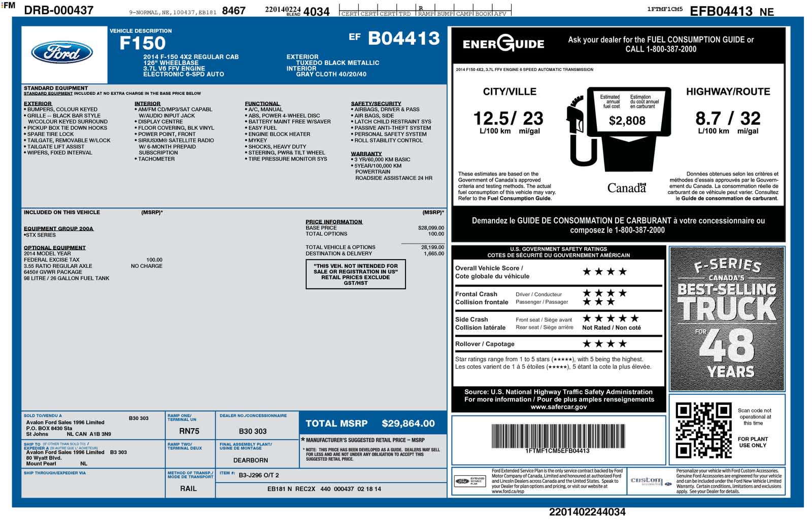Click the boxed 'Not intended for sale in US' notice
This screenshot has height=525, width=812.
(355, 274)
